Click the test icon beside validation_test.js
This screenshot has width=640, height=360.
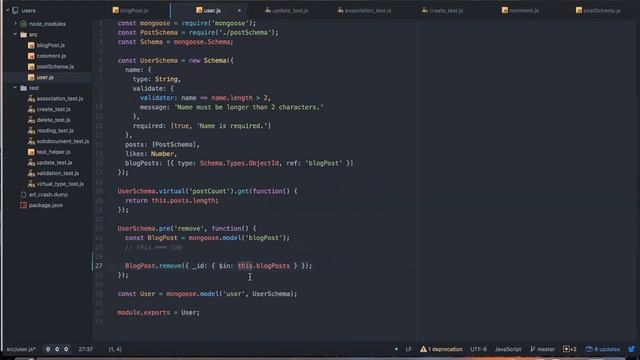pyautogui.click(x=31, y=173)
